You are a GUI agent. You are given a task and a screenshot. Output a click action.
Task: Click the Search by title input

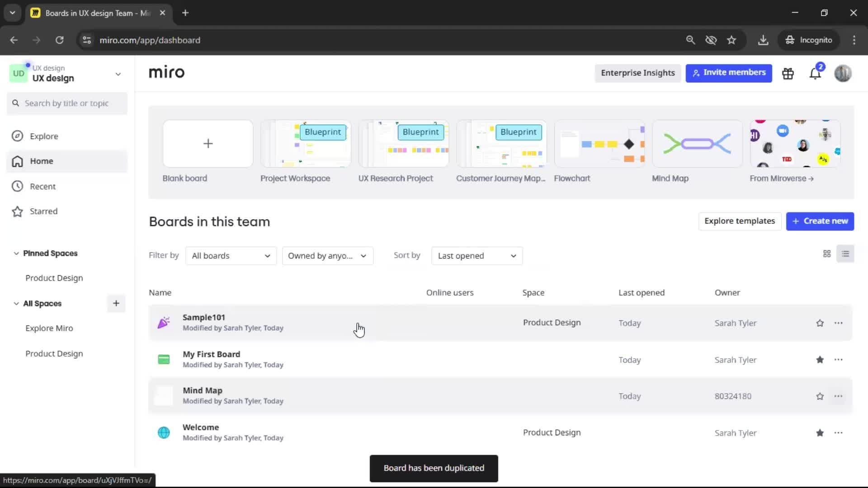67,103
